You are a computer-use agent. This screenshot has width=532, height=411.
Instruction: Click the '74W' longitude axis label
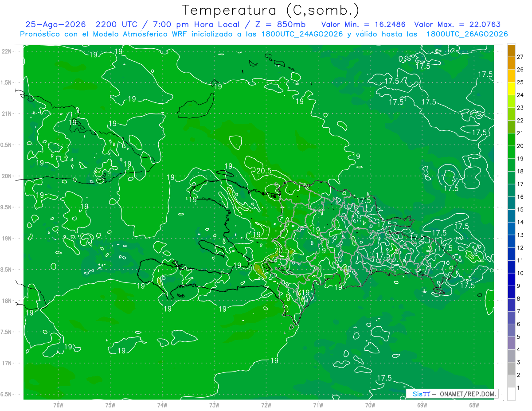162,405
